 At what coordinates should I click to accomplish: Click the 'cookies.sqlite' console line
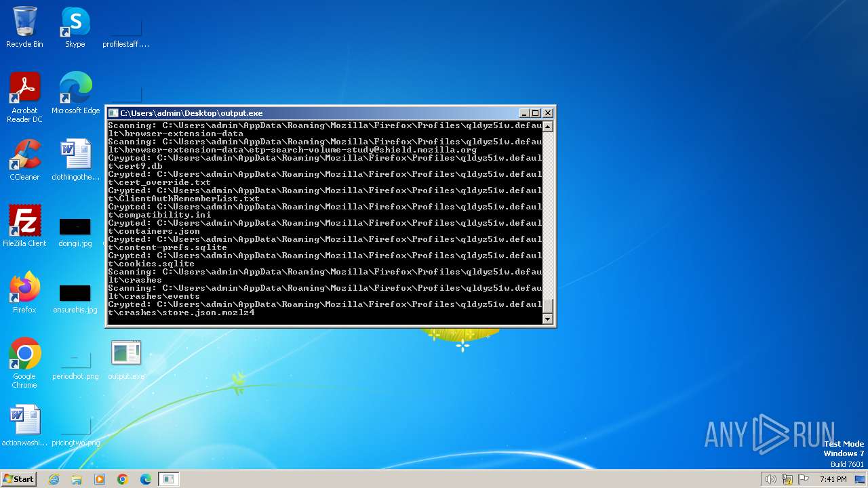pyautogui.click(x=325, y=260)
